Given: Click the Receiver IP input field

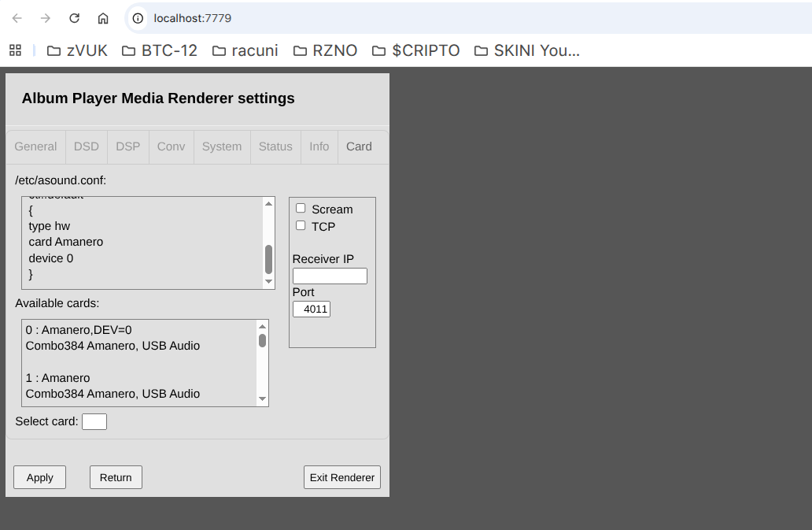Looking at the screenshot, I should click(x=330, y=276).
